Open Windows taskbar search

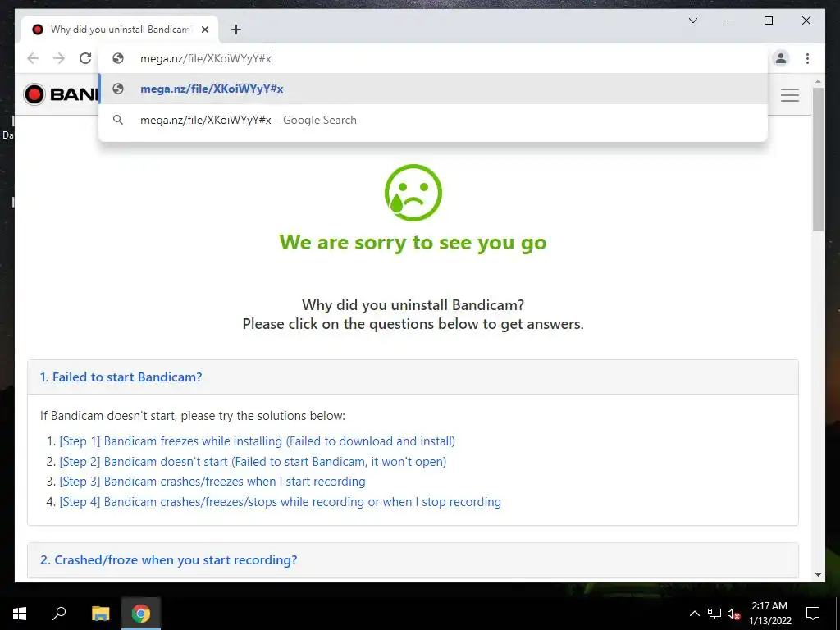pyautogui.click(x=59, y=614)
